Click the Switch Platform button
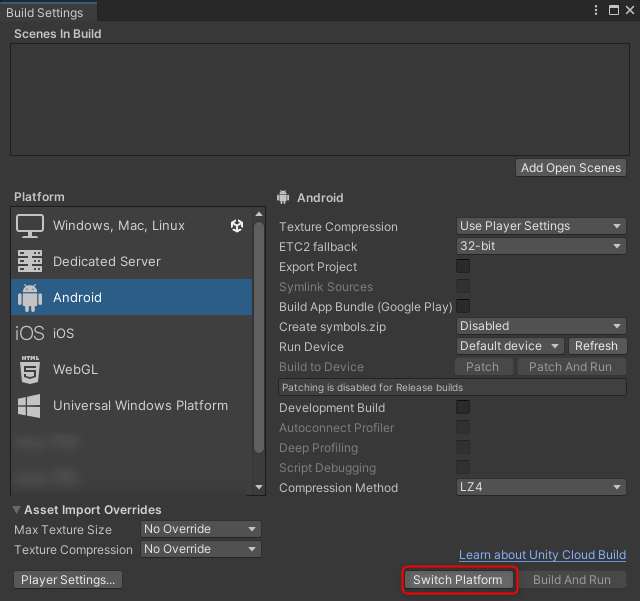The image size is (640, 601). click(458, 580)
